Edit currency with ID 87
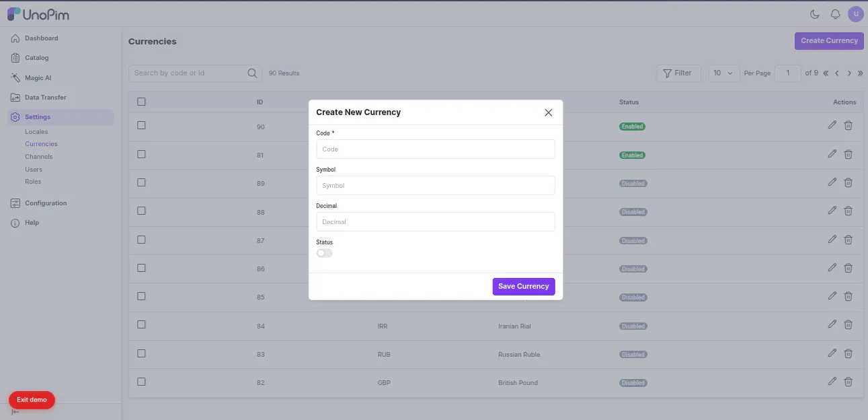This screenshot has height=420, width=868. (832, 240)
